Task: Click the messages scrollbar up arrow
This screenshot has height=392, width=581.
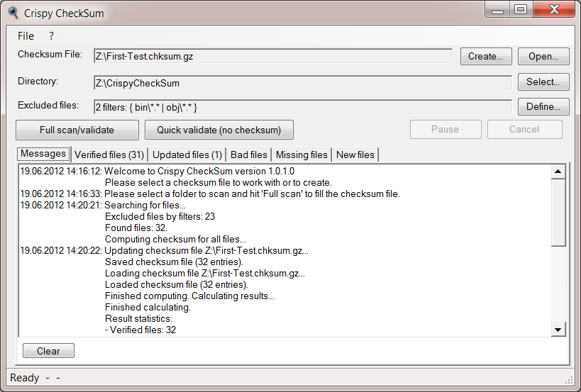Action: [x=558, y=172]
